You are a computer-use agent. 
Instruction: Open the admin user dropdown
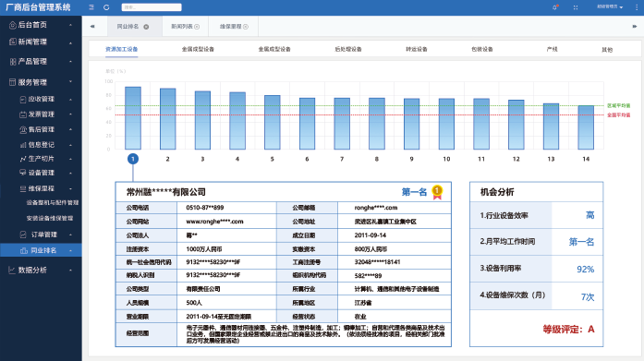tap(610, 7)
